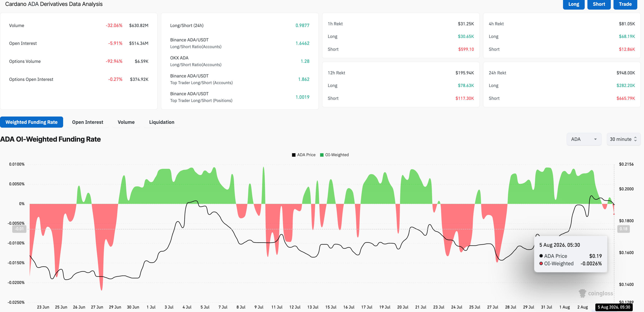644x312 pixels.
Task: Switch to the Liquidation tab
Action: point(162,122)
